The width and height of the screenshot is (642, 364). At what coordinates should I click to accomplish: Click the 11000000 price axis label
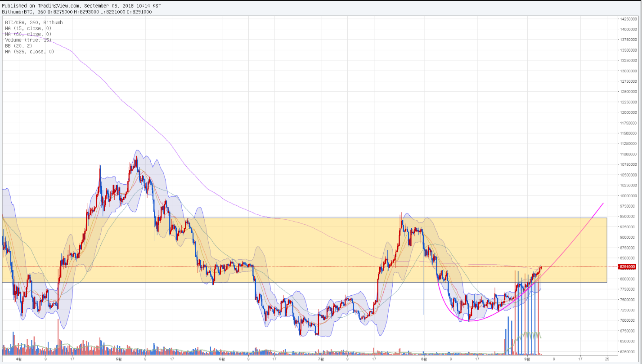coord(629,154)
